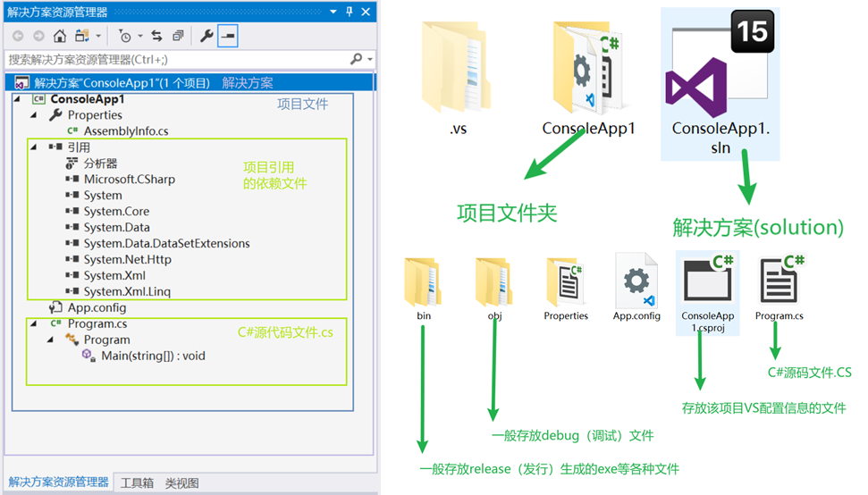Open the window position dropdown in title bar

pos(333,12)
